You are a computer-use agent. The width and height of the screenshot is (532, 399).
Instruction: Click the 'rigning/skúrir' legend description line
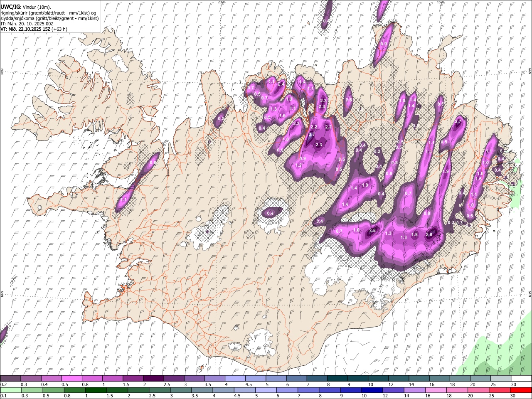tap(48, 13)
